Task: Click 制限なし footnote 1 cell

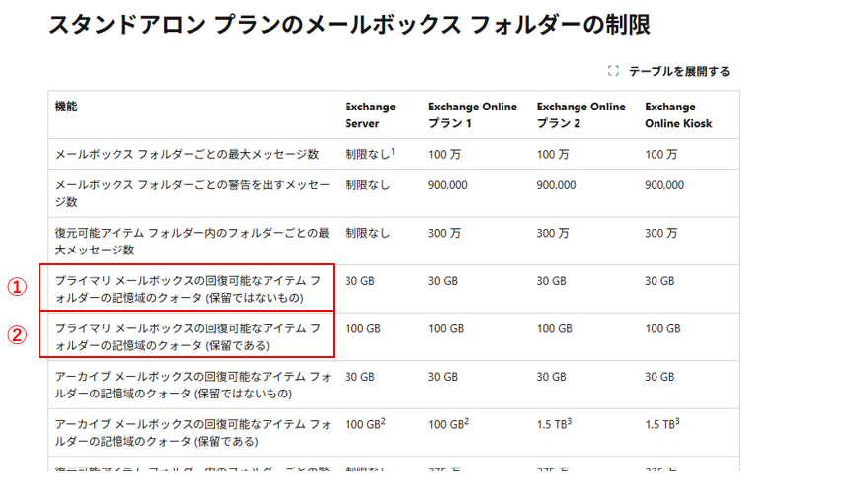Action: pos(370,154)
